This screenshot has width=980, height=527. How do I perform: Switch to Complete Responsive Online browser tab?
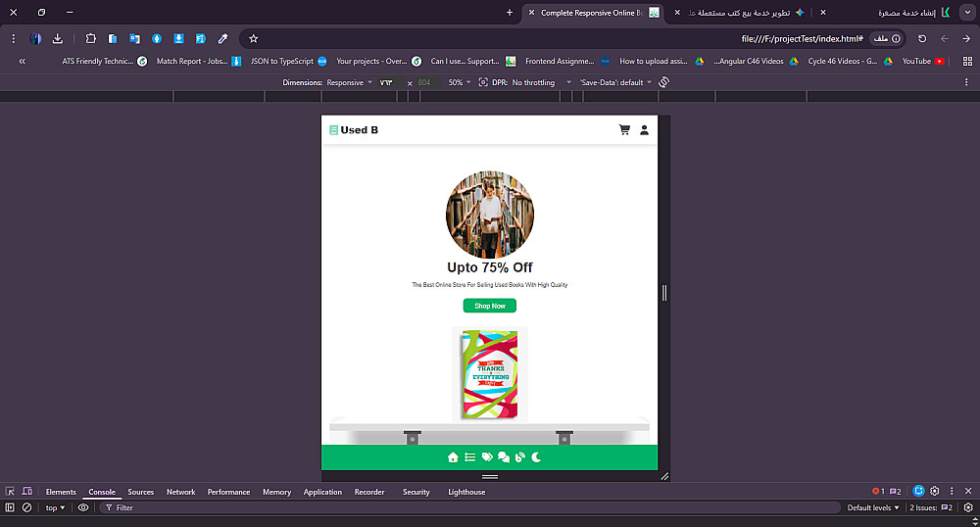tap(595, 13)
